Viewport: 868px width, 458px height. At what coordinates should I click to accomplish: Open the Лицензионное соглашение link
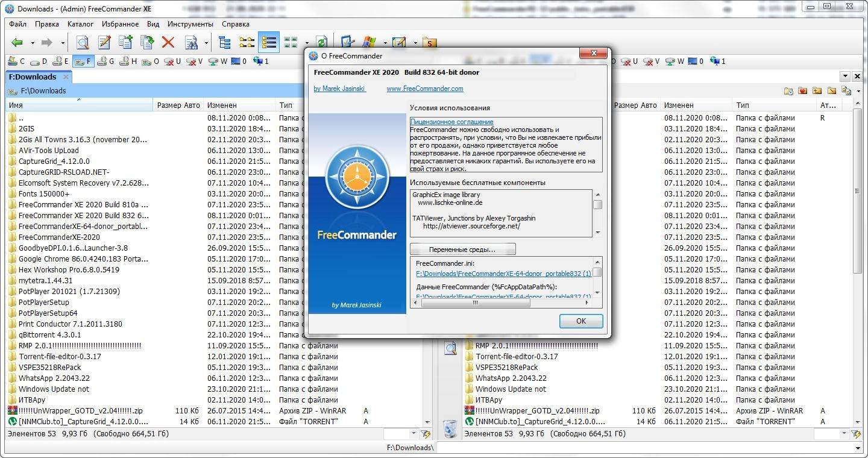pyautogui.click(x=451, y=122)
